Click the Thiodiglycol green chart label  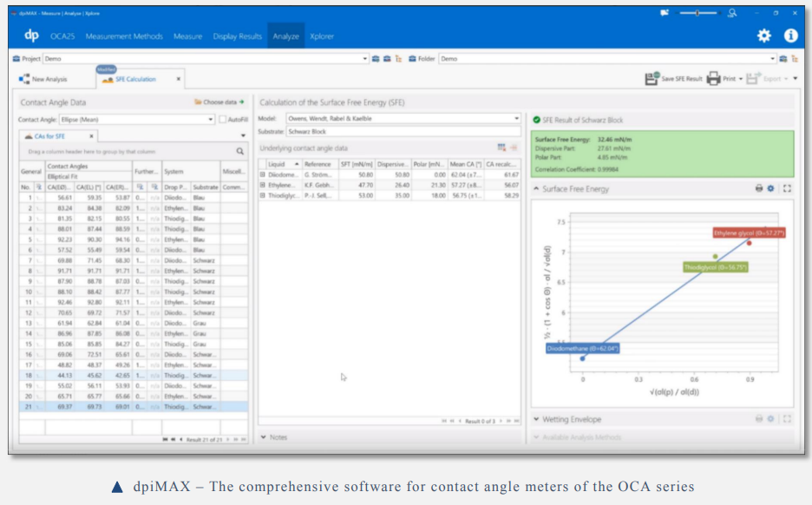click(715, 267)
